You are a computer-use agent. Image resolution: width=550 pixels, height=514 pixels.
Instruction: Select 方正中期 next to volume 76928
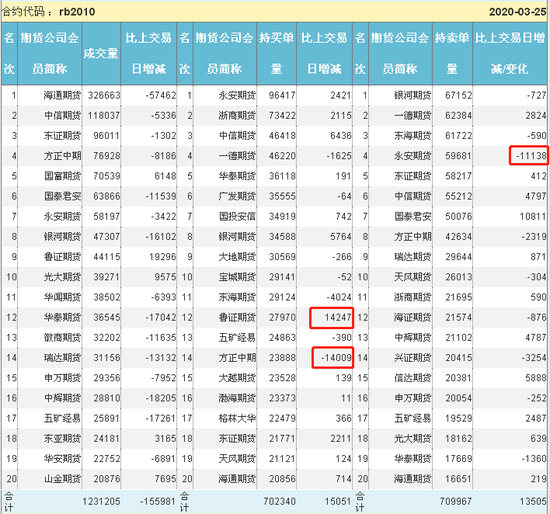(62, 156)
